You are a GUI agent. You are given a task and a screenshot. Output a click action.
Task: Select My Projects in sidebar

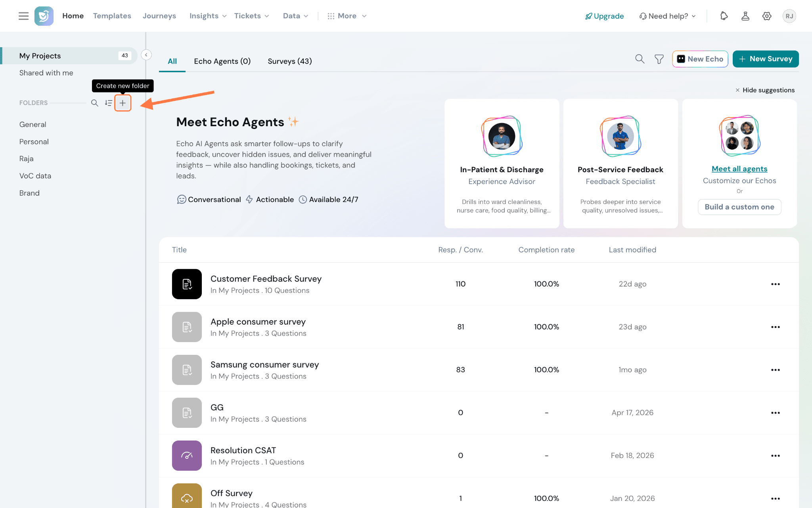[x=69, y=56]
